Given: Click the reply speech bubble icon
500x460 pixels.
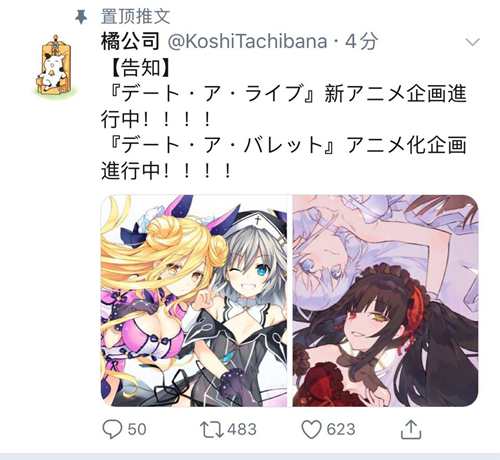Looking at the screenshot, I should (112, 429).
